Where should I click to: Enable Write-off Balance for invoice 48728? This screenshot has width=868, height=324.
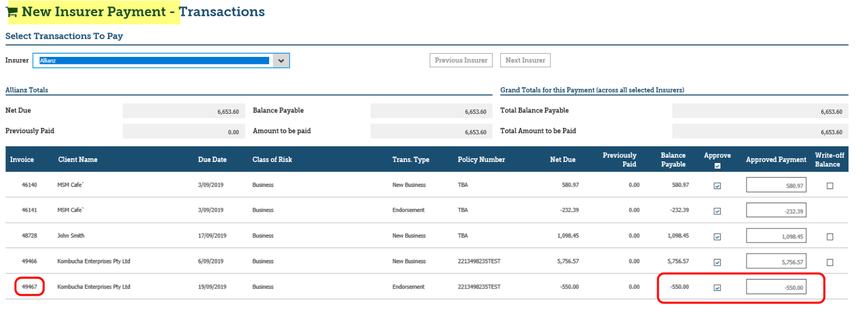829,237
